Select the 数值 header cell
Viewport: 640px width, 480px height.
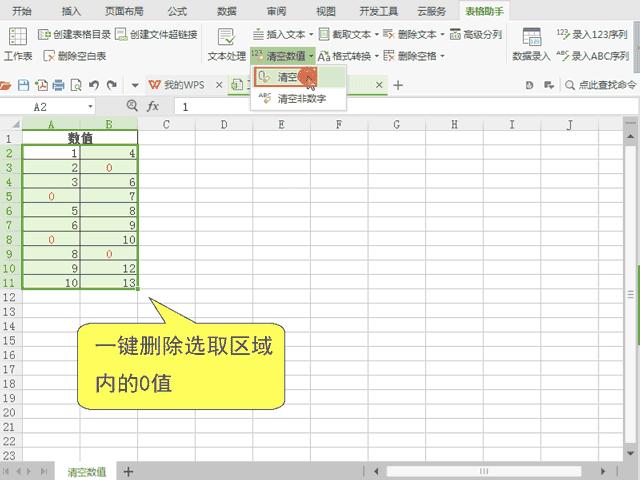[80, 138]
